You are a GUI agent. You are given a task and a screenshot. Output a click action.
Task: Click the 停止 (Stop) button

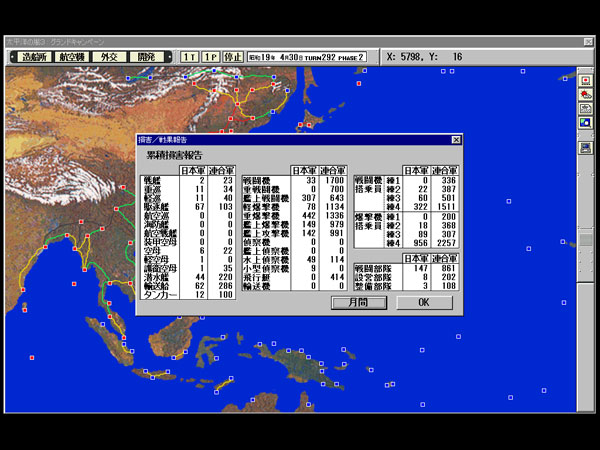pos(231,57)
